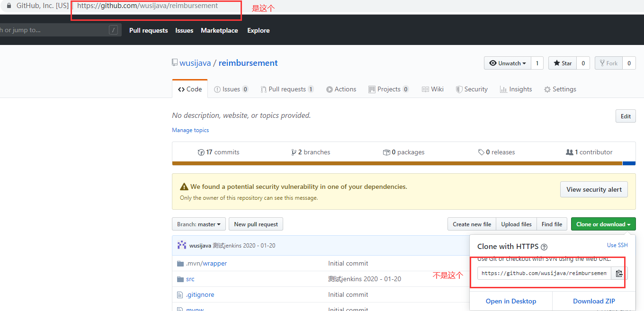Click Find file button
Viewport: 644px width, 311px height.
coord(552,224)
